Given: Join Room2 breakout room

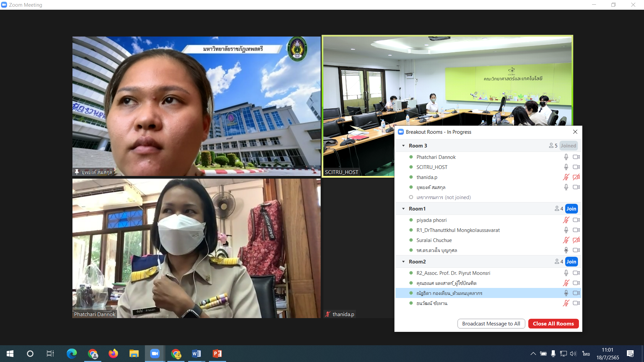Looking at the screenshot, I should (x=571, y=261).
